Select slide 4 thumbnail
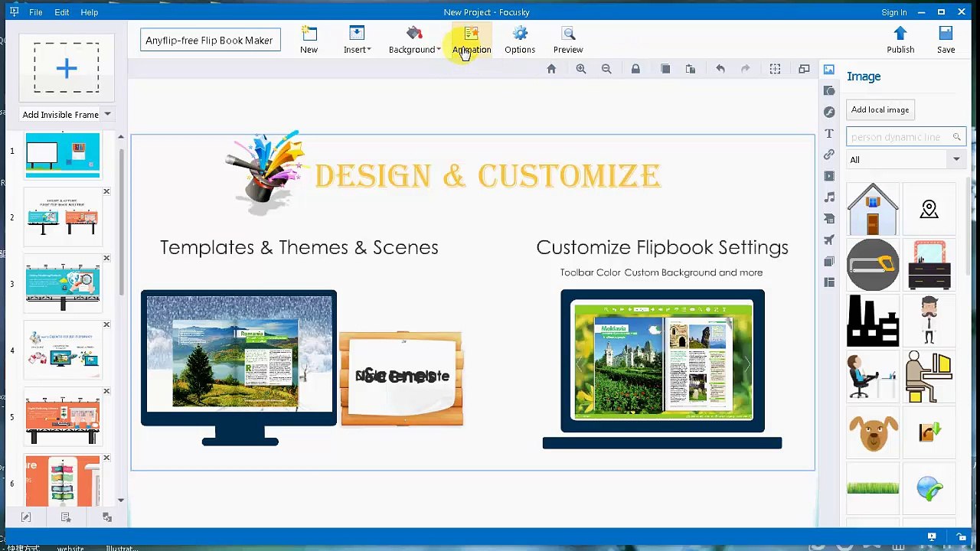The height and width of the screenshot is (551, 980). pos(63,350)
